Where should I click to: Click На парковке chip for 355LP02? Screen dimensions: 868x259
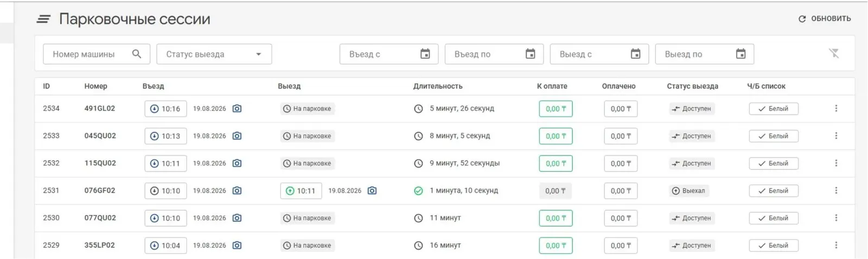(307, 245)
